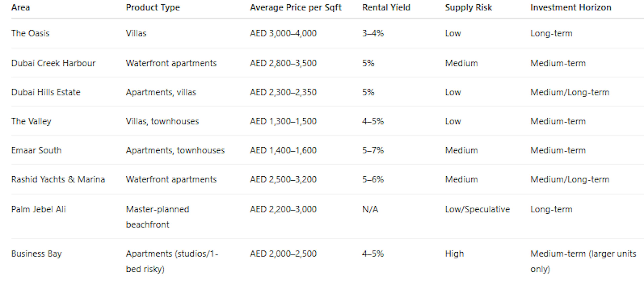
Task: Click the Product Type column header
Action: pyautogui.click(x=153, y=8)
